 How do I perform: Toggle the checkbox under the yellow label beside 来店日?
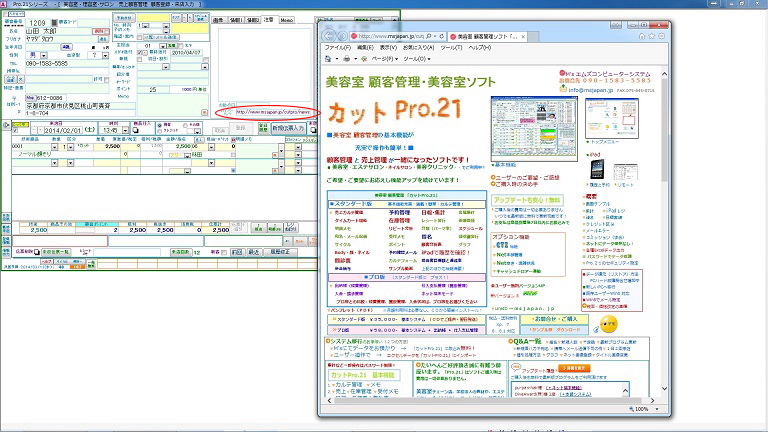(x=15, y=131)
